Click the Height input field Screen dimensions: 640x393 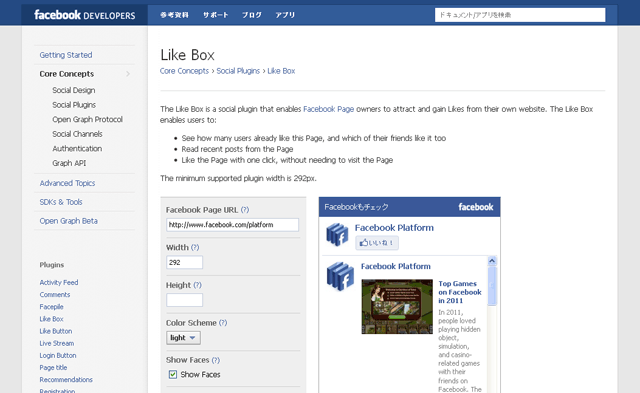pyautogui.click(x=184, y=300)
